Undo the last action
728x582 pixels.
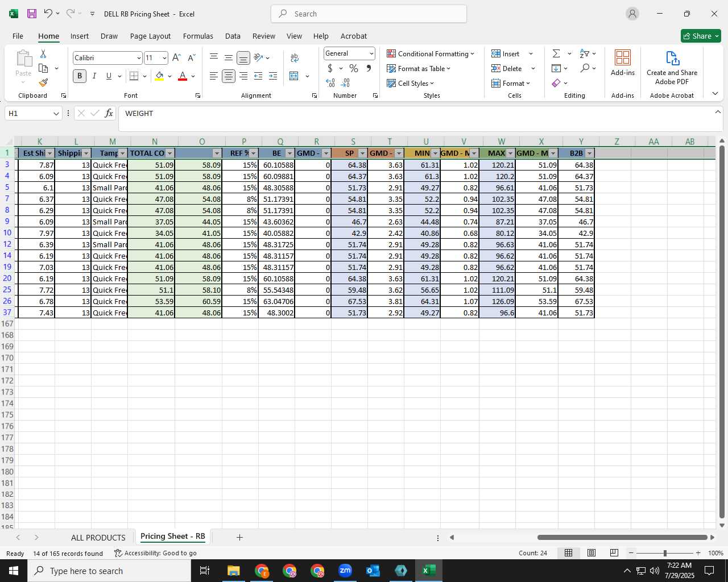(48, 14)
